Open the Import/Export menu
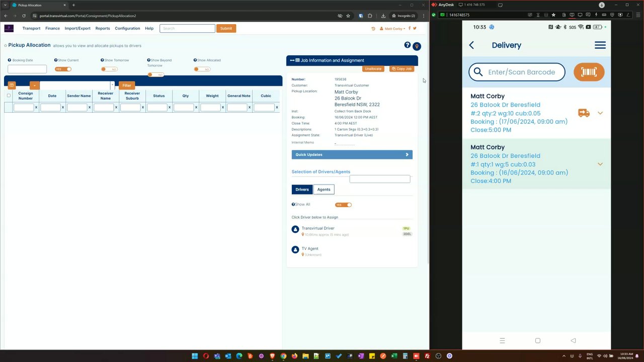 77,28
